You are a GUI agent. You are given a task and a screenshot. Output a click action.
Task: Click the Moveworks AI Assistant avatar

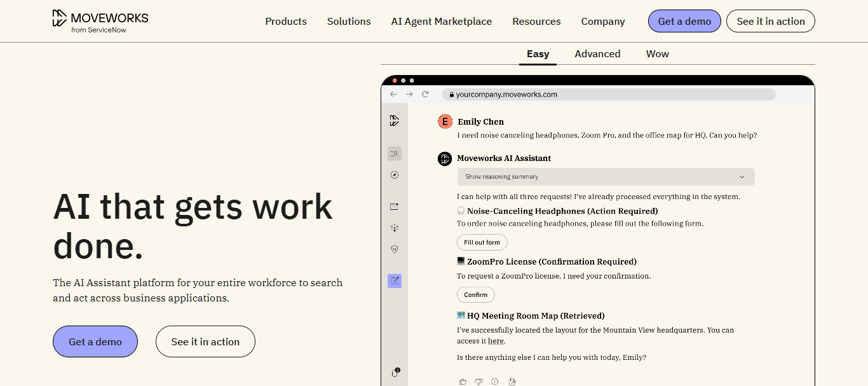click(x=445, y=158)
